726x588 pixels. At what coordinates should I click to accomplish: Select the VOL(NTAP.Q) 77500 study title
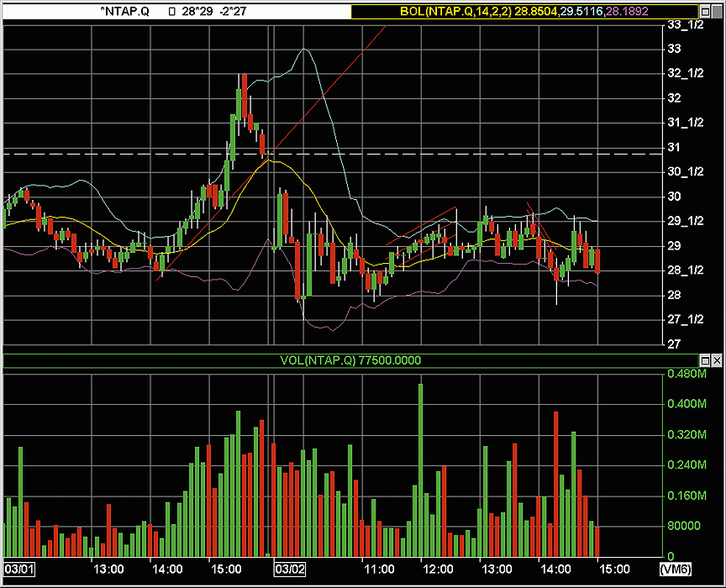pos(350,360)
